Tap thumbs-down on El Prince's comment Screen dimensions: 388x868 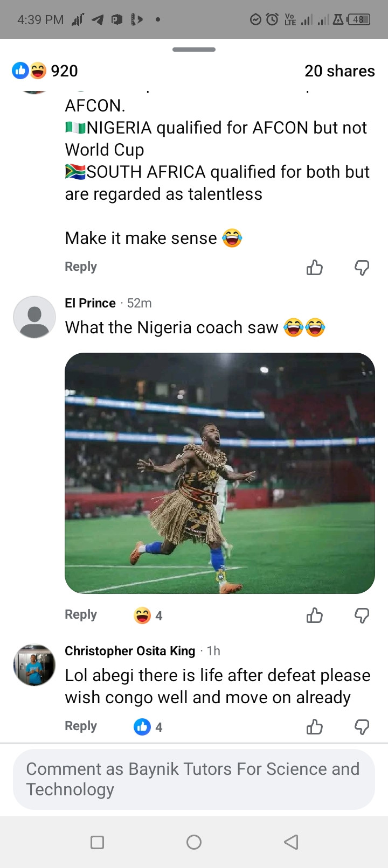(362, 615)
